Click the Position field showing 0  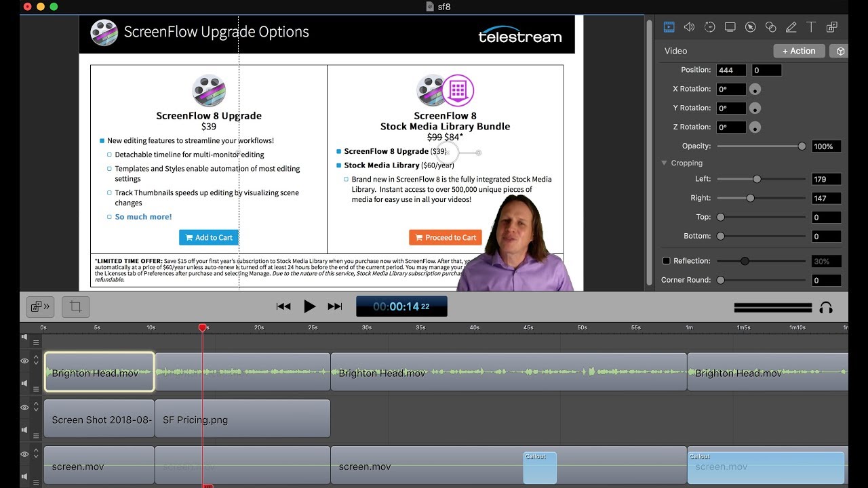(x=767, y=70)
